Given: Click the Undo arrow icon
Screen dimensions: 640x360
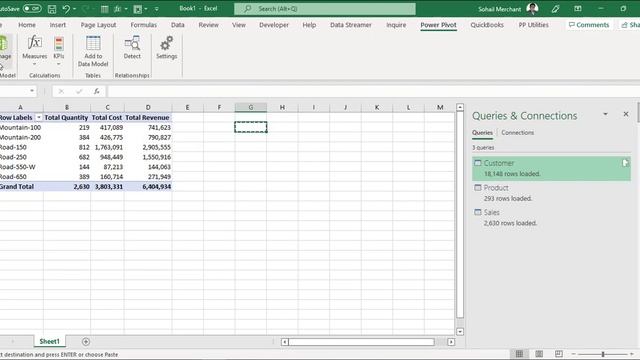Looking at the screenshot, I should click(x=66, y=9).
